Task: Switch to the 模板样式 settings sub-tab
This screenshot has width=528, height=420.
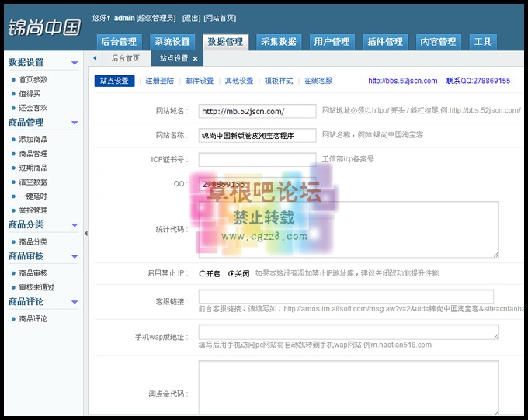Action: click(279, 81)
